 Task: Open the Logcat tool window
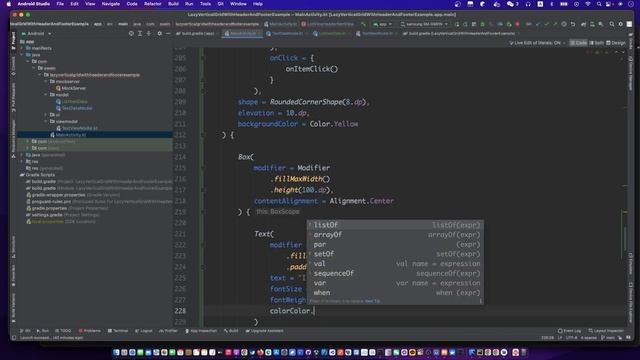(144, 331)
